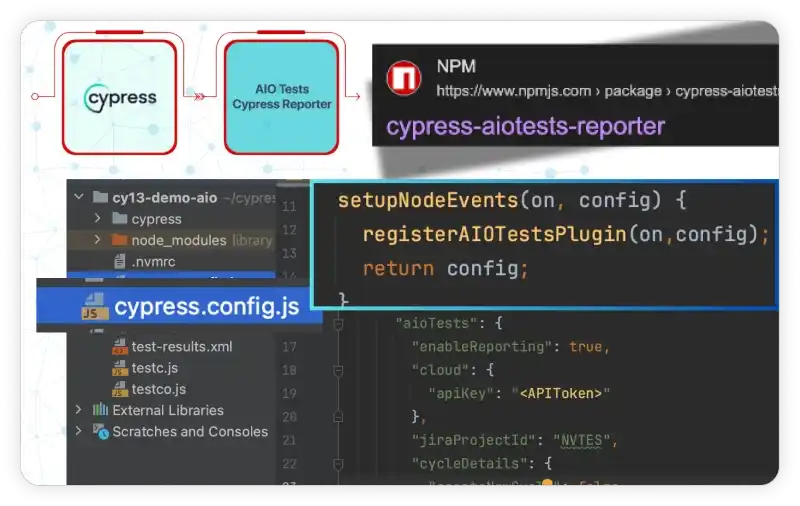The height and width of the screenshot is (506, 800).
Task: Click the "apiKey" key in editor
Action: pyautogui.click(x=461, y=393)
